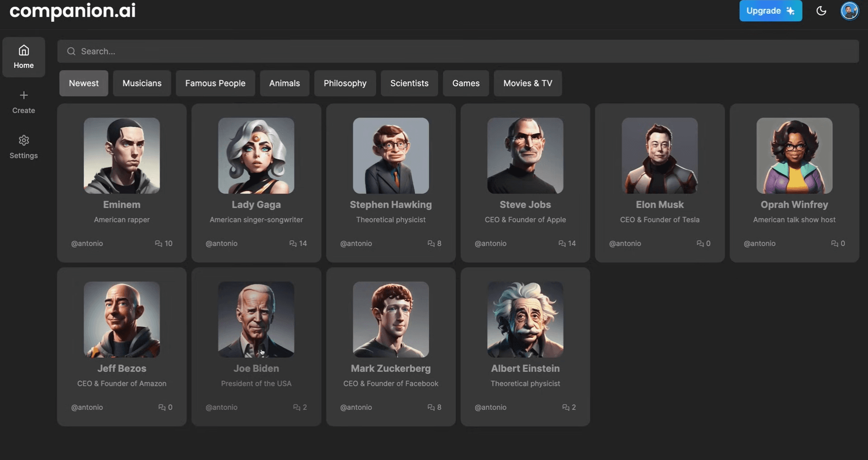
Task: Select the Philosophy category tab
Action: (x=345, y=83)
